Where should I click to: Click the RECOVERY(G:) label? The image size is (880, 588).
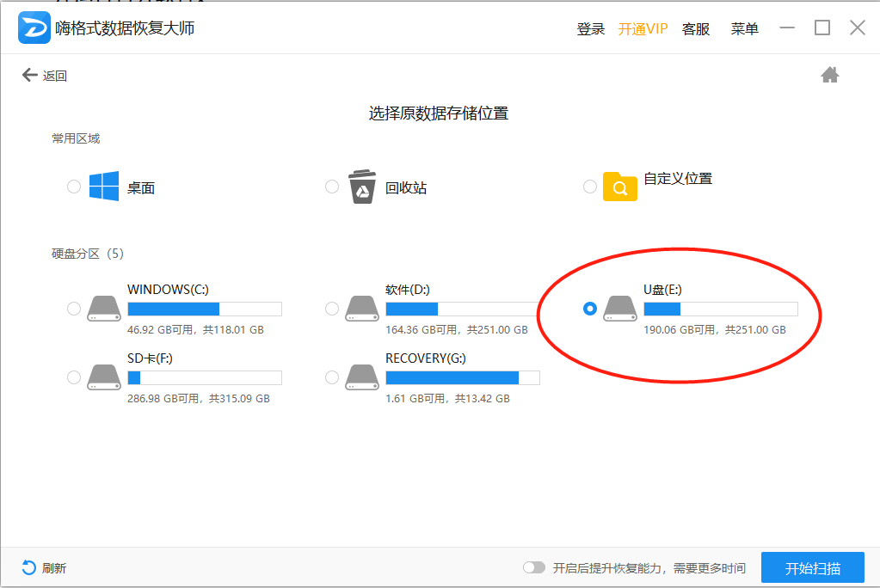(426, 358)
